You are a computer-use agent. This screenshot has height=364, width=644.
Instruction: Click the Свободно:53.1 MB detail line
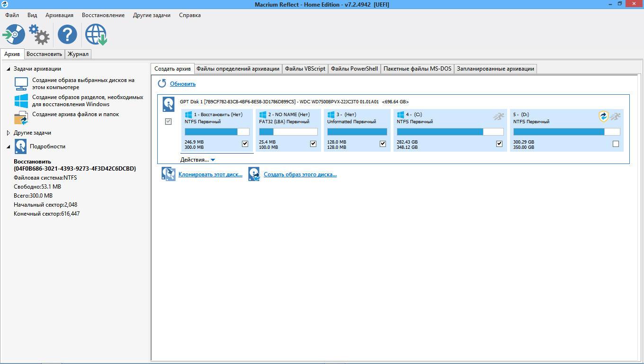point(37,187)
